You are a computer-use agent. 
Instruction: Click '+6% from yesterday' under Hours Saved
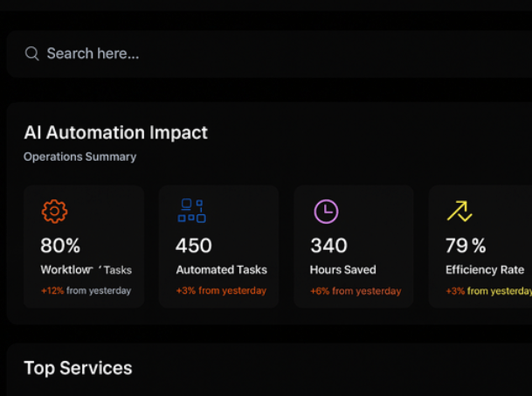pyautogui.click(x=356, y=291)
